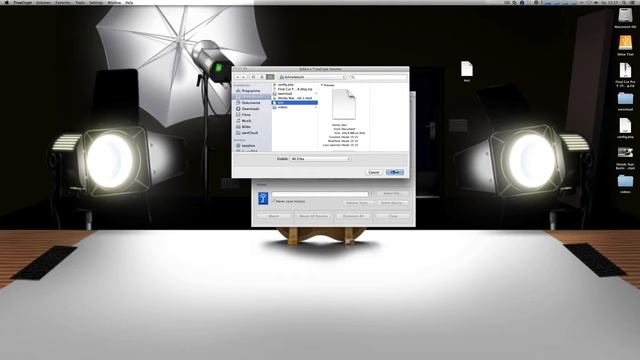The height and width of the screenshot is (360, 640).
Task: Open the TrueCrypt application menu
Action: [22, 2]
